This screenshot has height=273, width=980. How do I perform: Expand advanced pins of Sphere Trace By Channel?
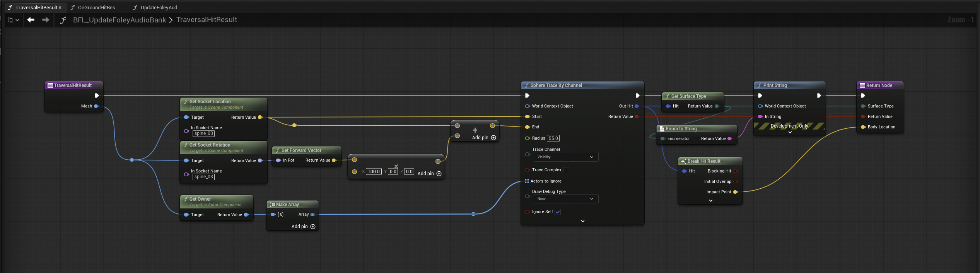tap(583, 221)
